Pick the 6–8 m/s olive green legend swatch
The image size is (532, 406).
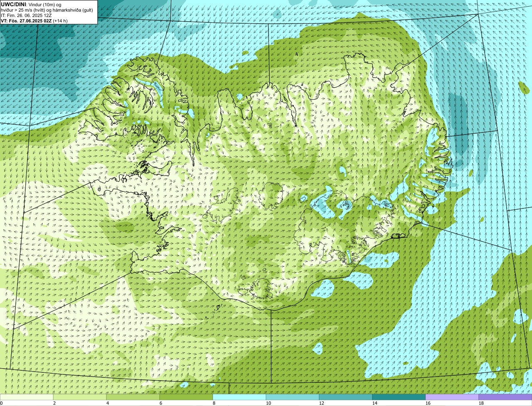point(186,397)
